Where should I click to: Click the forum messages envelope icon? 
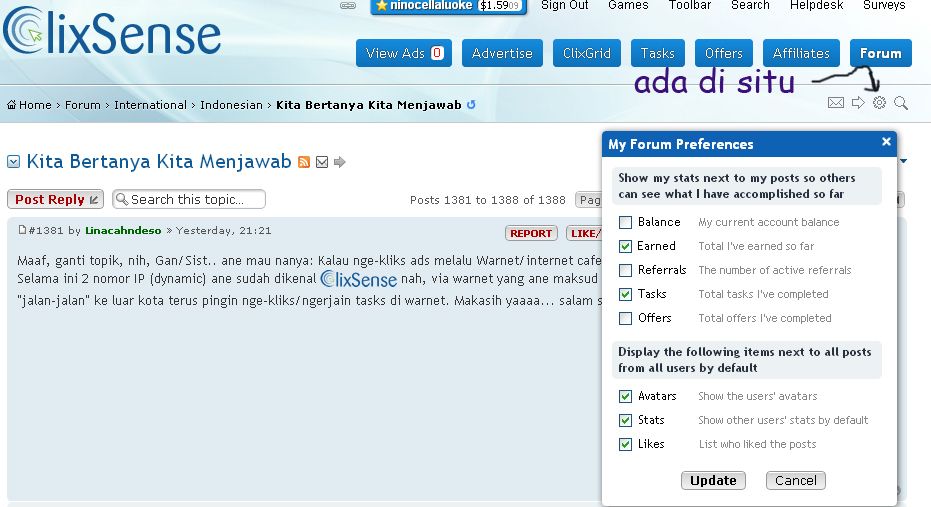point(835,103)
